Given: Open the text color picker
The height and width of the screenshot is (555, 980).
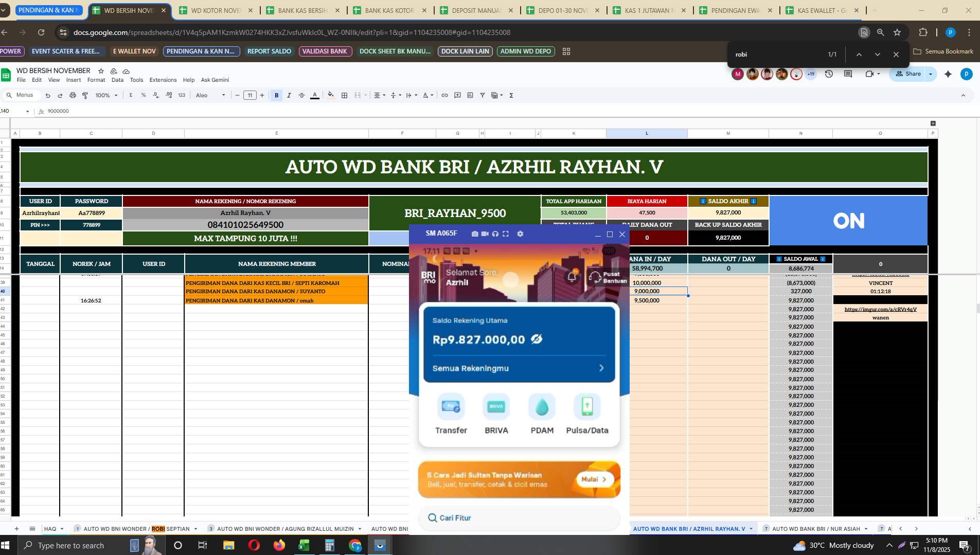Looking at the screenshot, I should coord(314,95).
